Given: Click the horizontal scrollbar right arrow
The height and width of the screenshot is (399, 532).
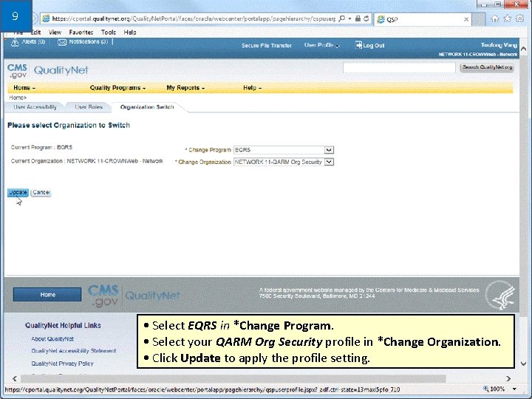Looking at the screenshot, I should 508,378.
